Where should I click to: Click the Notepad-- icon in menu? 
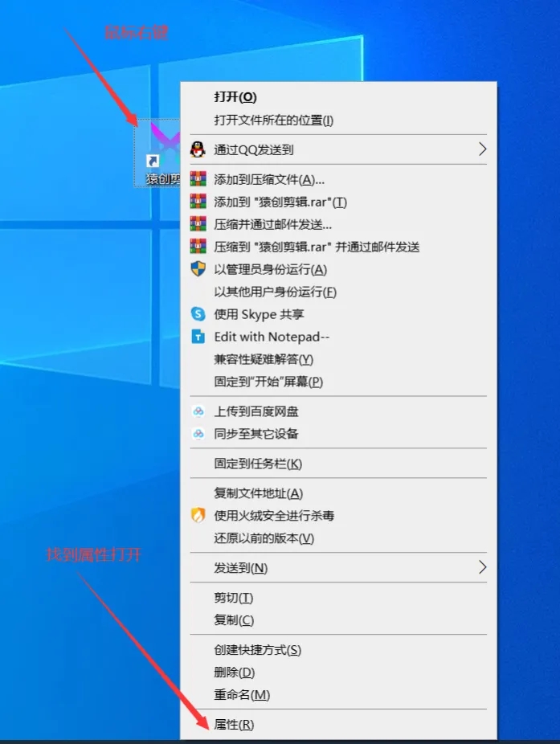[x=198, y=337]
